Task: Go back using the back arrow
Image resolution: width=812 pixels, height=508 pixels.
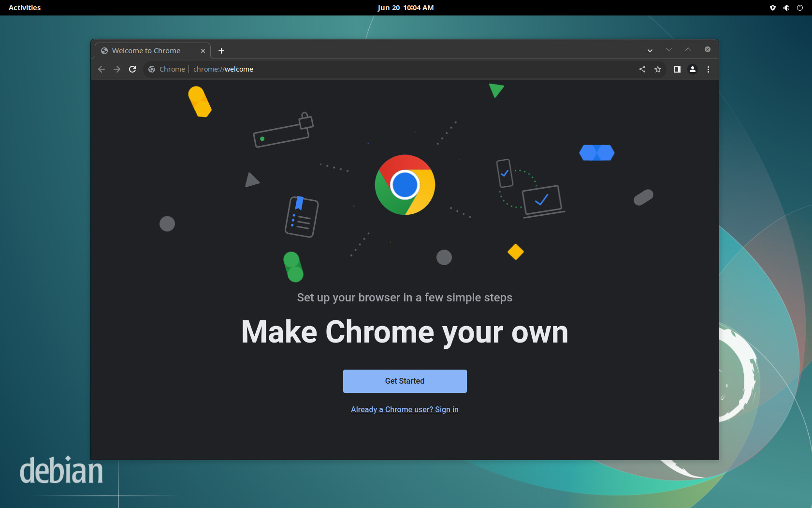Action: [101, 69]
